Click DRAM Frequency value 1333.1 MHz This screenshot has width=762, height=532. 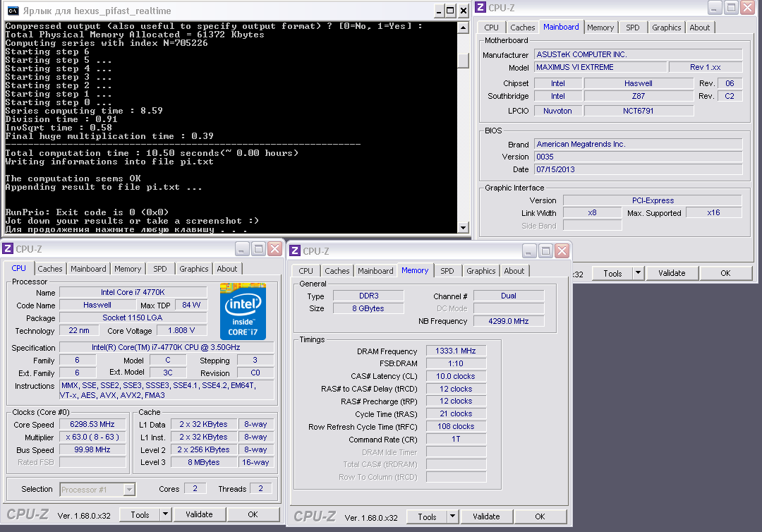click(455, 350)
